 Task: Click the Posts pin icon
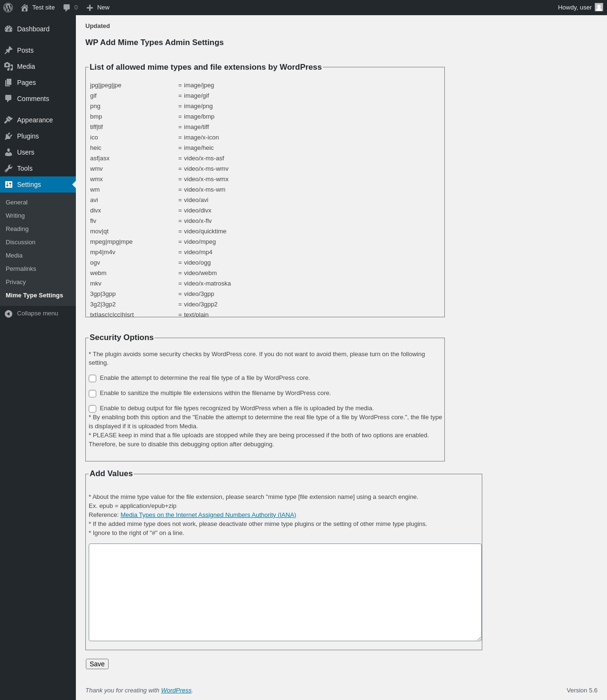click(9, 50)
